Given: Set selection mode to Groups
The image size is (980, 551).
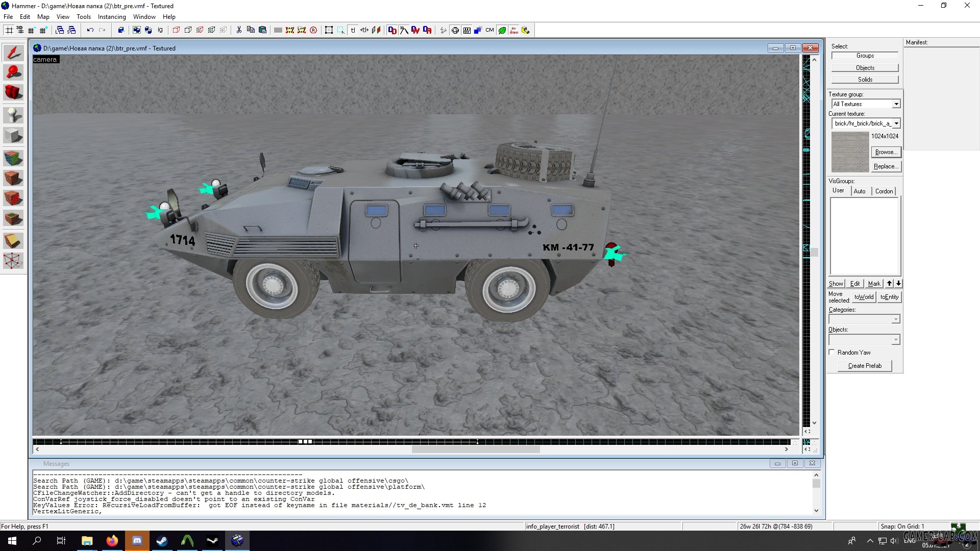Looking at the screenshot, I should [x=865, y=56].
